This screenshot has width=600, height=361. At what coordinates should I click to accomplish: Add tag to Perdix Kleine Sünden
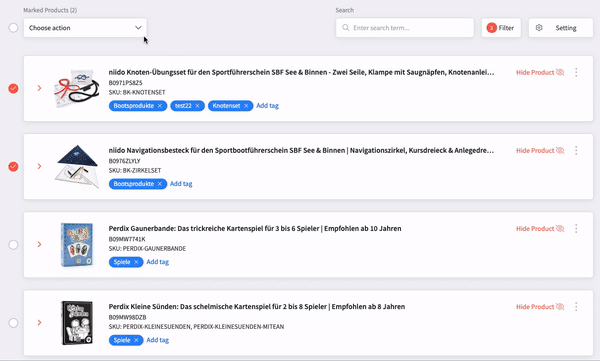point(158,340)
